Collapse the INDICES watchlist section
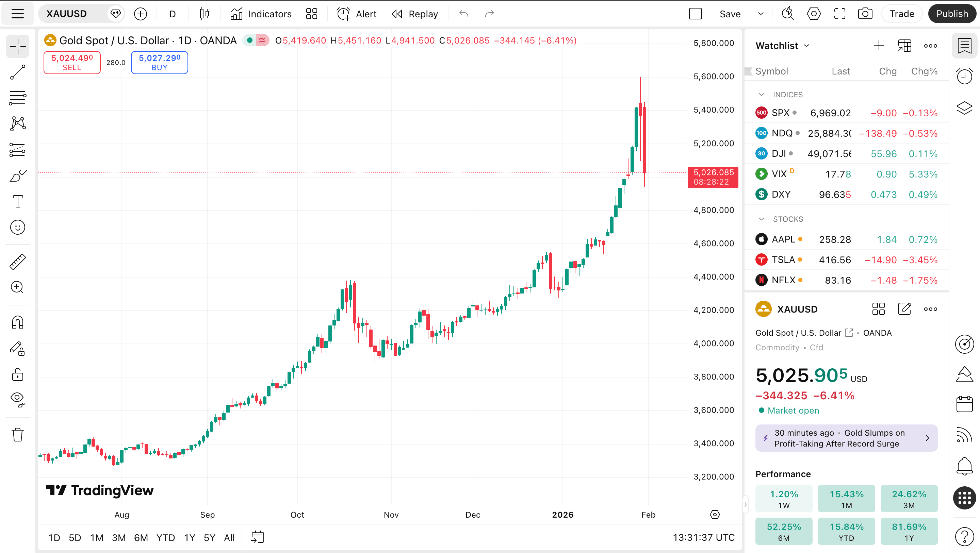 [x=762, y=94]
